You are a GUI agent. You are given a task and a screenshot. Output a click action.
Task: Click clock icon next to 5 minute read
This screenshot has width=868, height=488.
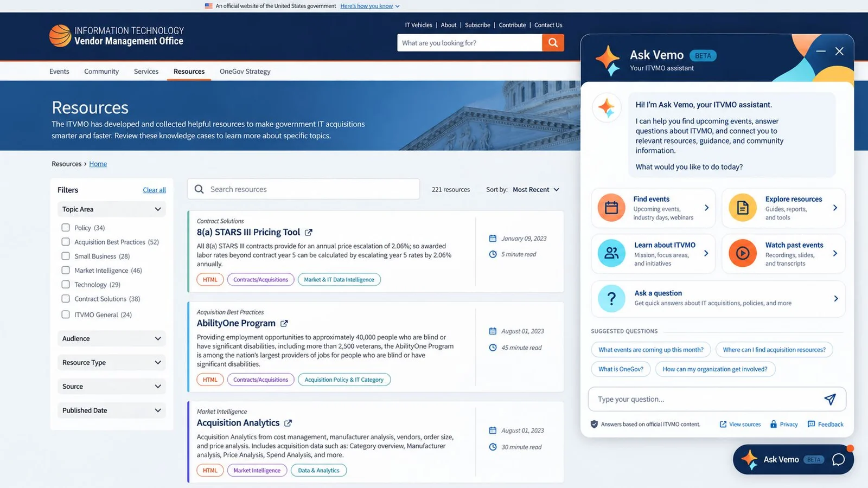[493, 254]
